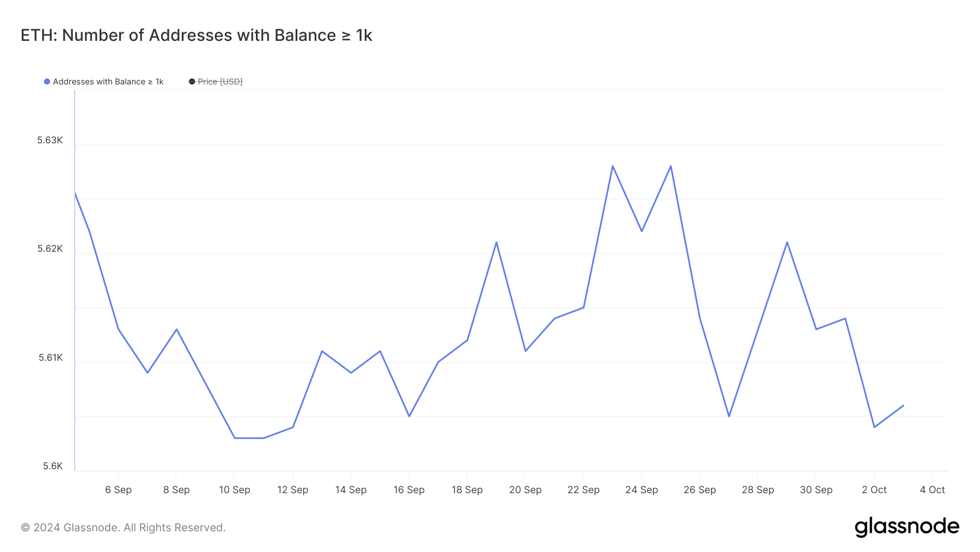Click the line peak at 19 Sep
Screen dimensions: 980x552
click(496, 242)
